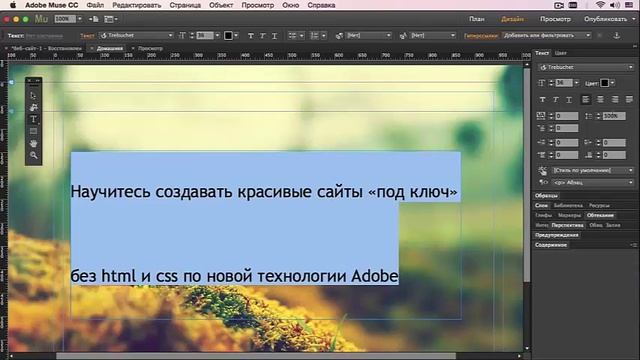Viewport: 640px width, 360px height.
Task: Click the line spacing icon in Text panel
Action: tap(588, 116)
